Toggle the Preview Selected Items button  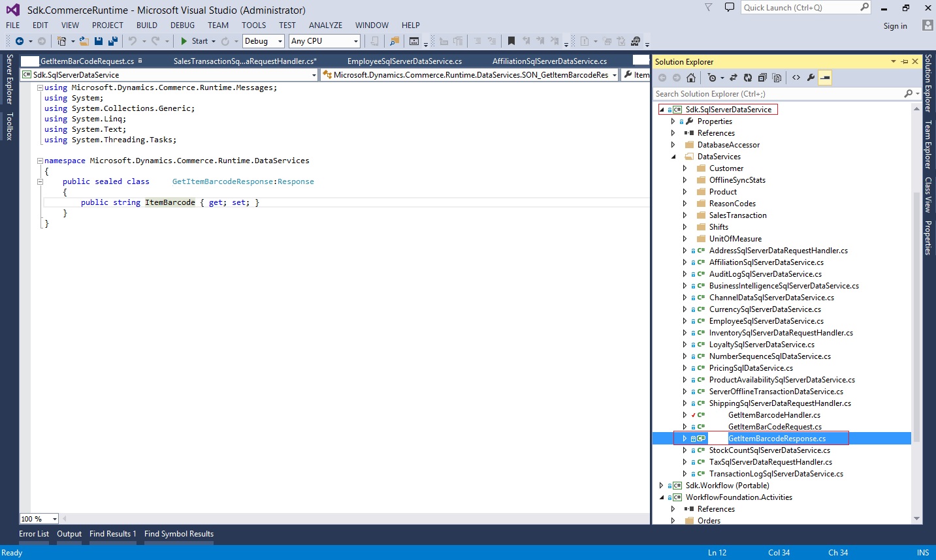825,78
